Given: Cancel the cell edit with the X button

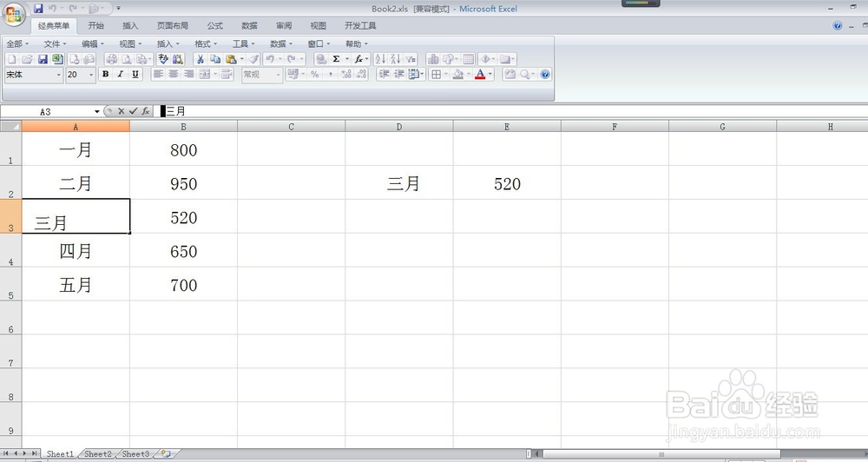Looking at the screenshot, I should pos(122,111).
